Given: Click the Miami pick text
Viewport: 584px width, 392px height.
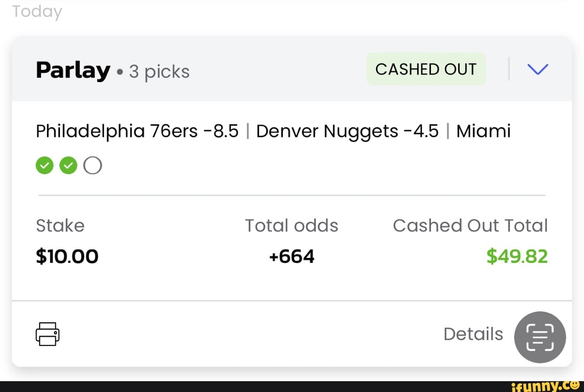Looking at the screenshot, I should 483,131.
